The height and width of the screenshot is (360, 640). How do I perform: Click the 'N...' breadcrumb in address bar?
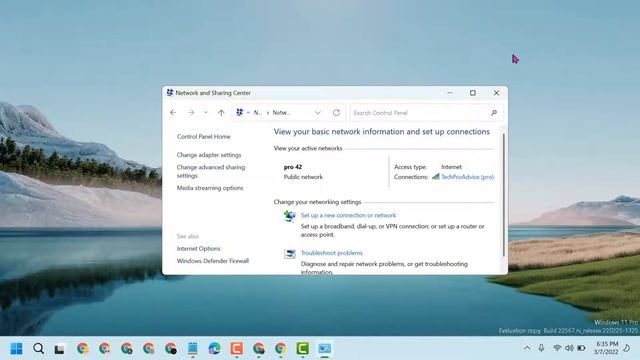258,113
